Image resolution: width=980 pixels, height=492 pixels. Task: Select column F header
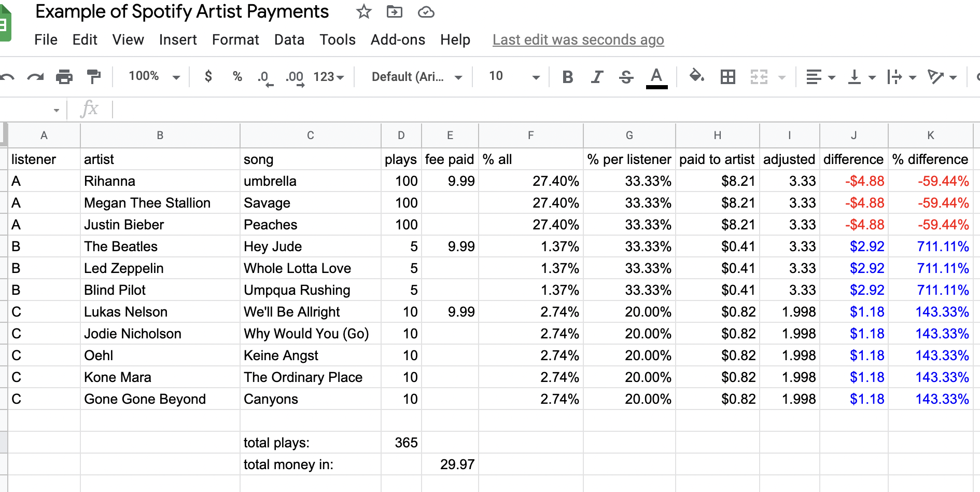(531, 135)
